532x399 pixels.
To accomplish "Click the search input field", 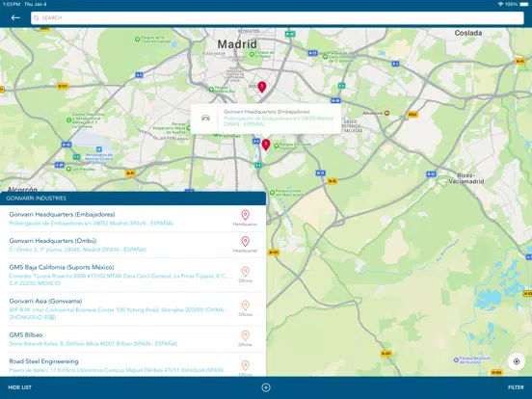I will point(278,18).
